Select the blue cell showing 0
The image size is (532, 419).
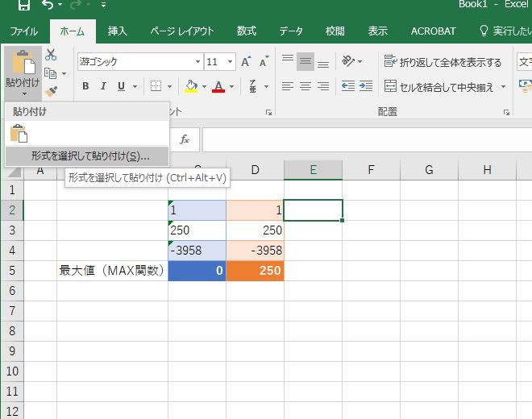[x=197, y=271]
